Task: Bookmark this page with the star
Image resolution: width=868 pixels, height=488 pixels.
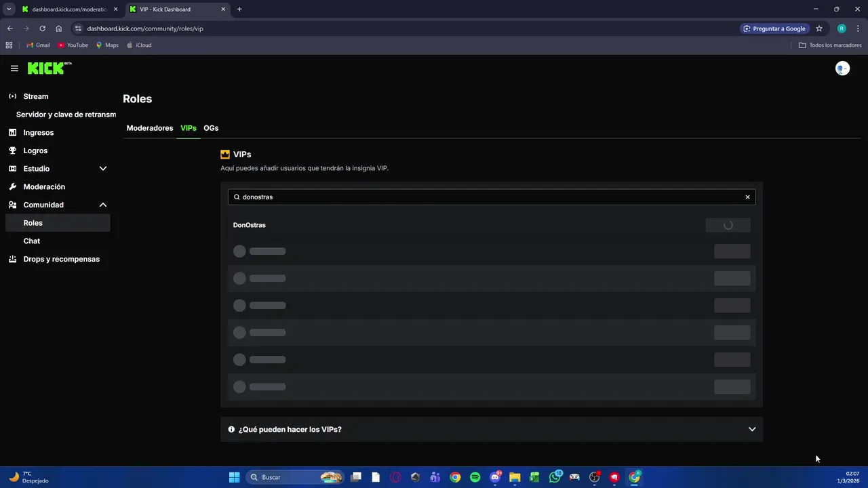Action: [819, 28]
